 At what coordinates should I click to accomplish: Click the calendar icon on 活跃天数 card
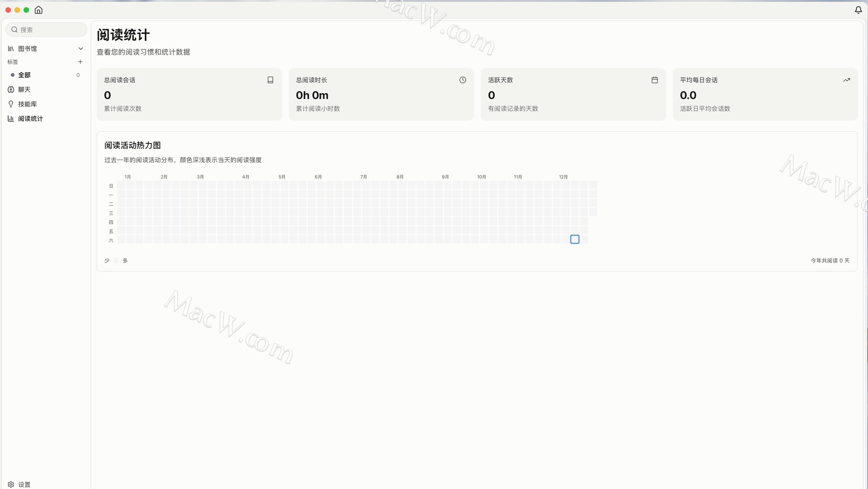click(654, 80)
